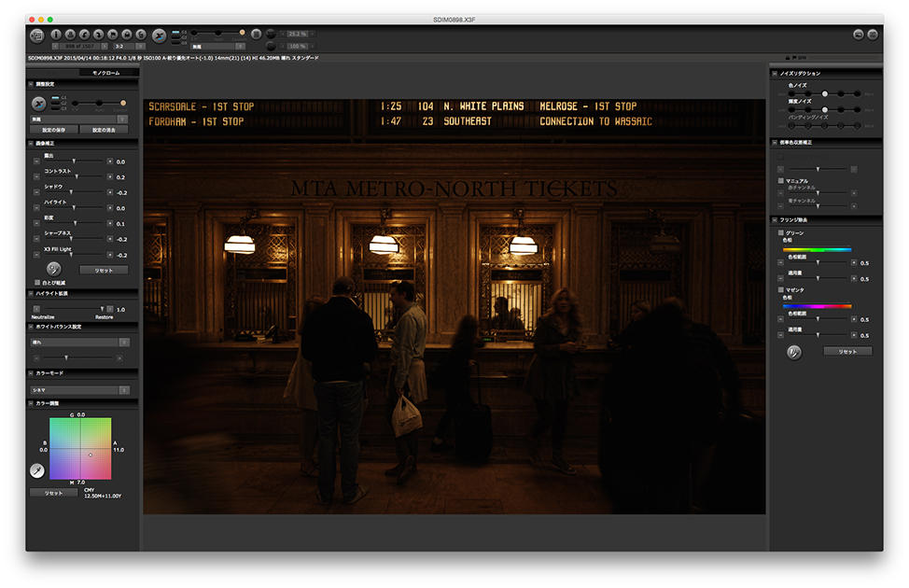909x588 pixels.
Task: Click the green hue color bar
Action: tap(818, 249)
